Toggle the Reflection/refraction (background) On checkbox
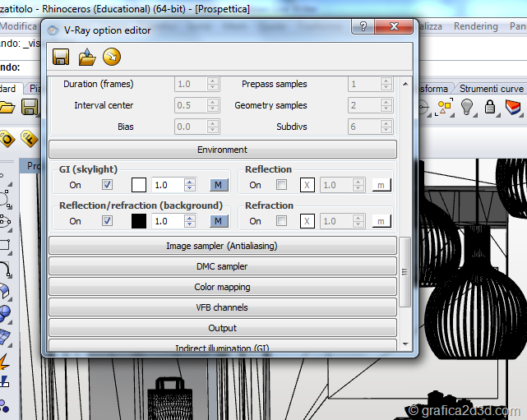This screenshot has width=527, height=420. pyautogui.click(x=107, y=221)
